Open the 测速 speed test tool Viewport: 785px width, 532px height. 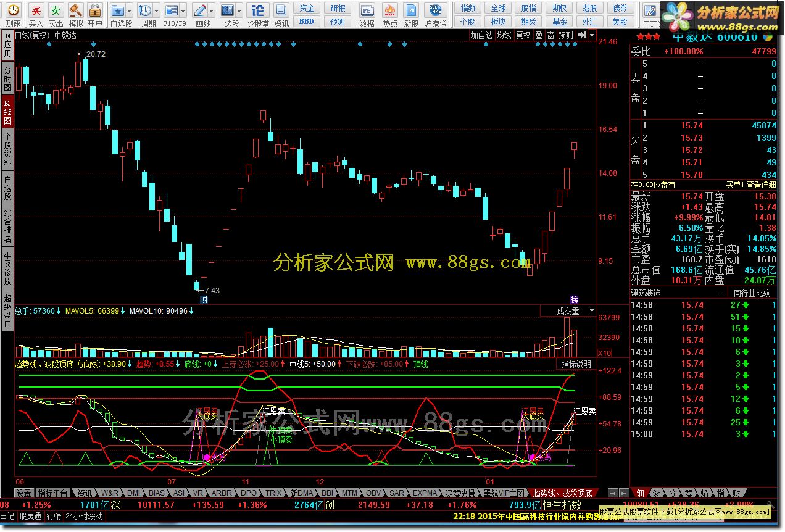(x=13, y=15)
